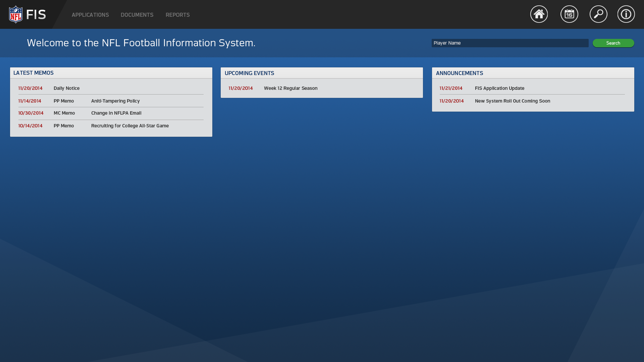Click the Latest Memos panel header

(34, 73)
